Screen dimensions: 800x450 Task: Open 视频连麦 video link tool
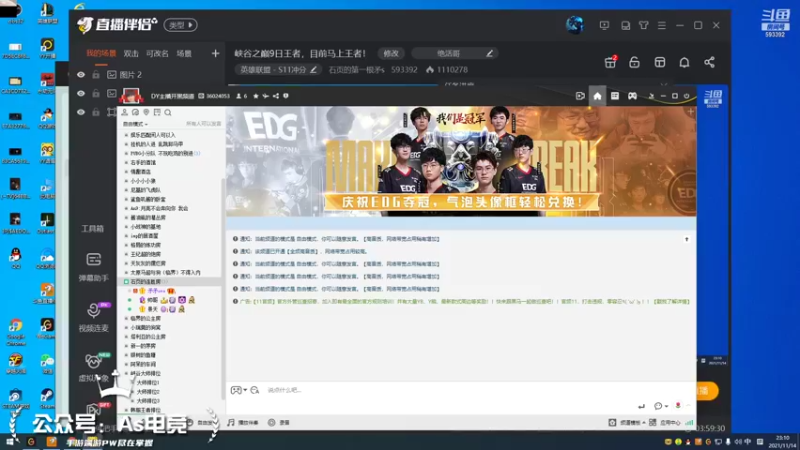coord(93,317)
